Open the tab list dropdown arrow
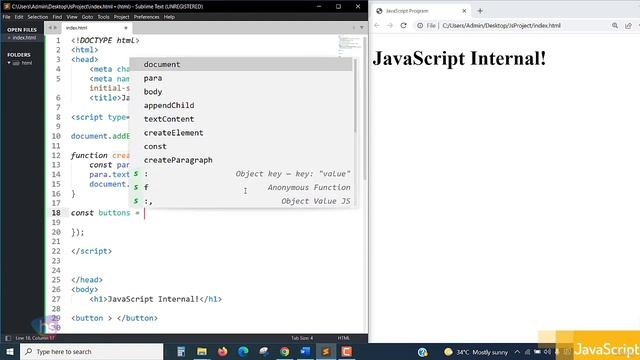This screenshot has height=360, width=640. [362, 28]
